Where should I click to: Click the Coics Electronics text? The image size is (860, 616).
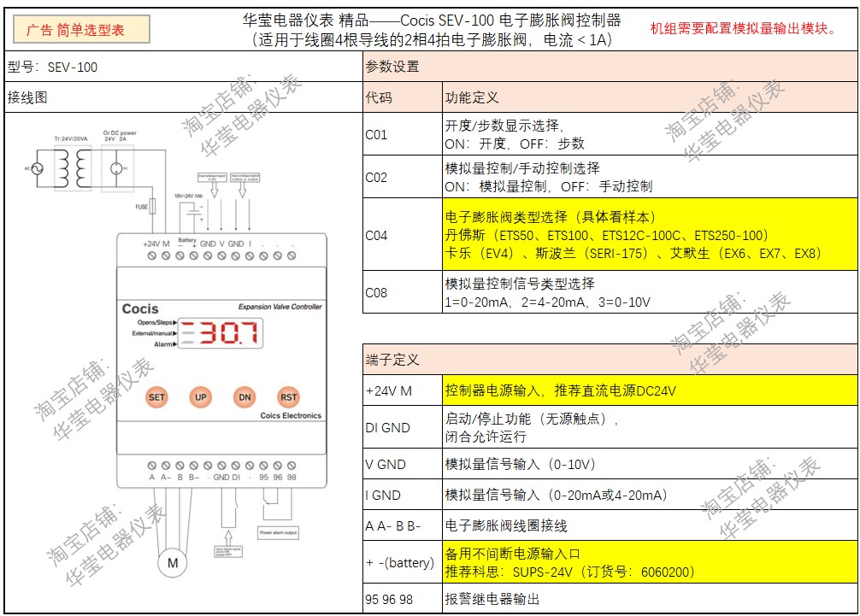(x=291, y=415)
